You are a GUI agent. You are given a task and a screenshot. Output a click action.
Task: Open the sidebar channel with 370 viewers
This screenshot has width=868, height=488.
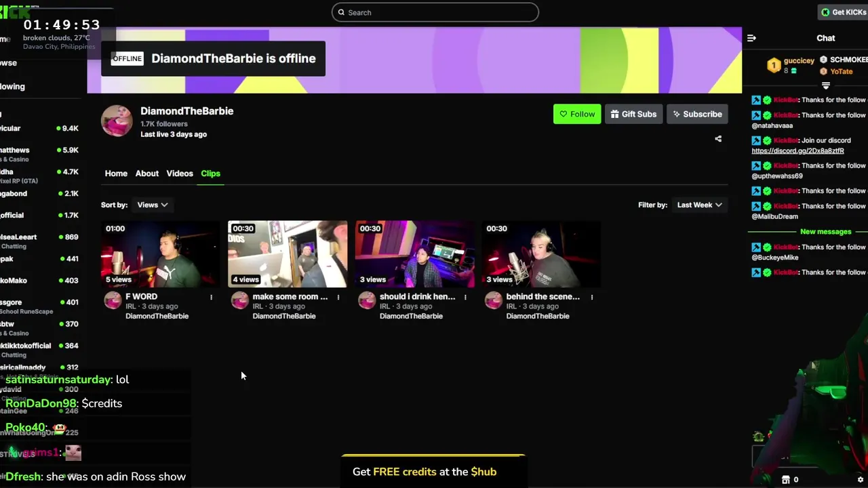click(41, 327)
